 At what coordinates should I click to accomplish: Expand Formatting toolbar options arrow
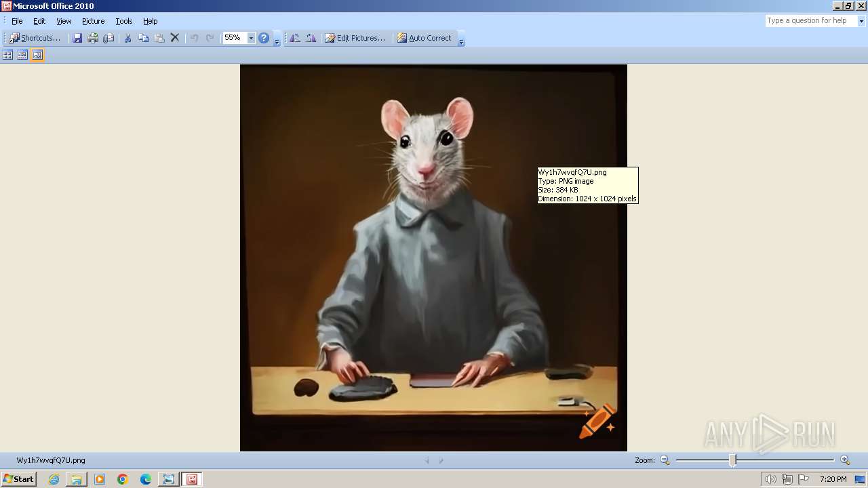[461, 39]
